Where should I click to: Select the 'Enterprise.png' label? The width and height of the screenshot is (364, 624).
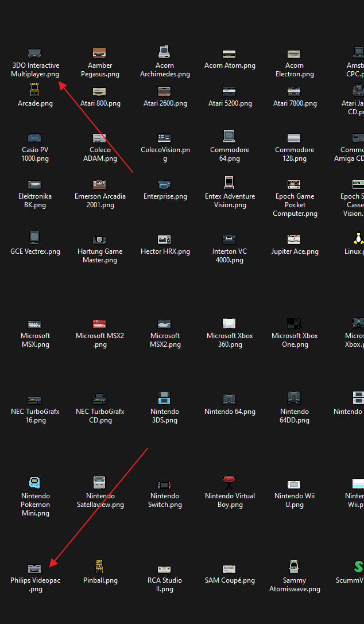[165, 196]
